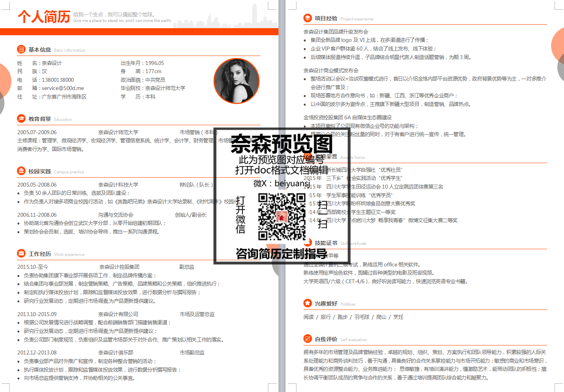Click the 2013.10-2015.09 work date range
The width and height of the screenshot is (564, 392).
[37, 314]
